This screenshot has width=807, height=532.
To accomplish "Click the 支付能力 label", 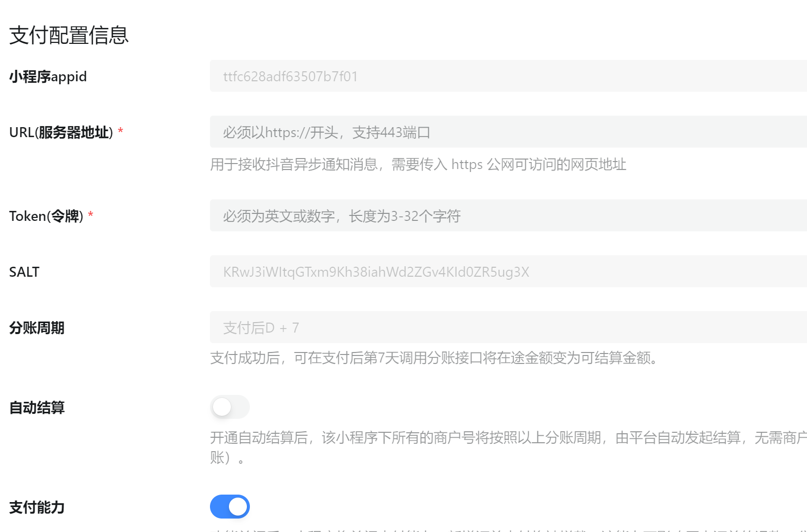I will 37,508.
